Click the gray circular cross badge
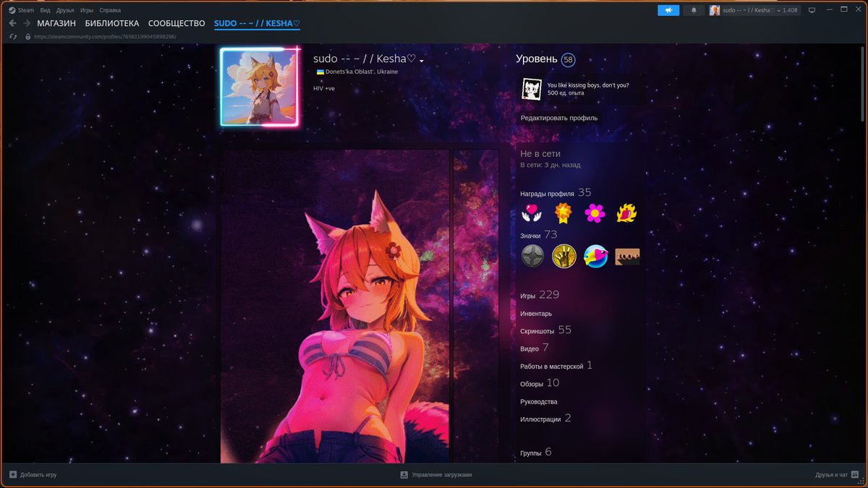 point(532,256)
